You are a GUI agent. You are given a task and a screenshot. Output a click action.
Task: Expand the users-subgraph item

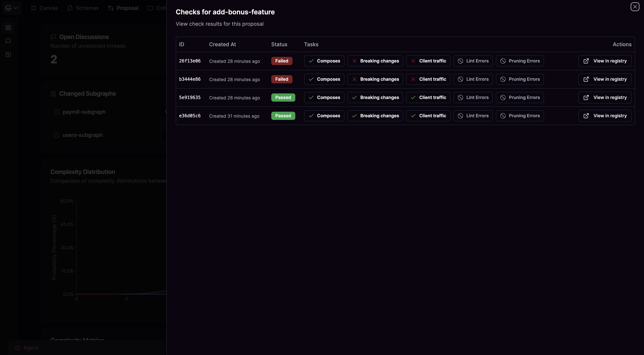point(82,135)
